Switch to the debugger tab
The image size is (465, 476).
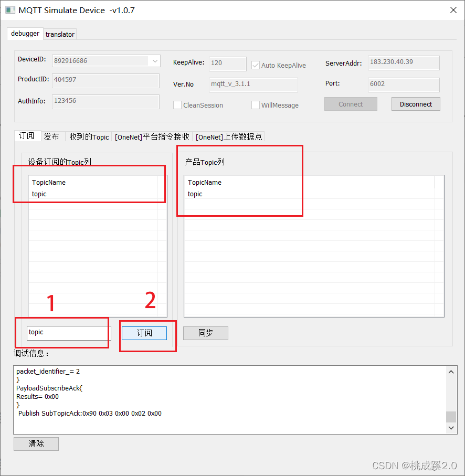click(25, 34)
